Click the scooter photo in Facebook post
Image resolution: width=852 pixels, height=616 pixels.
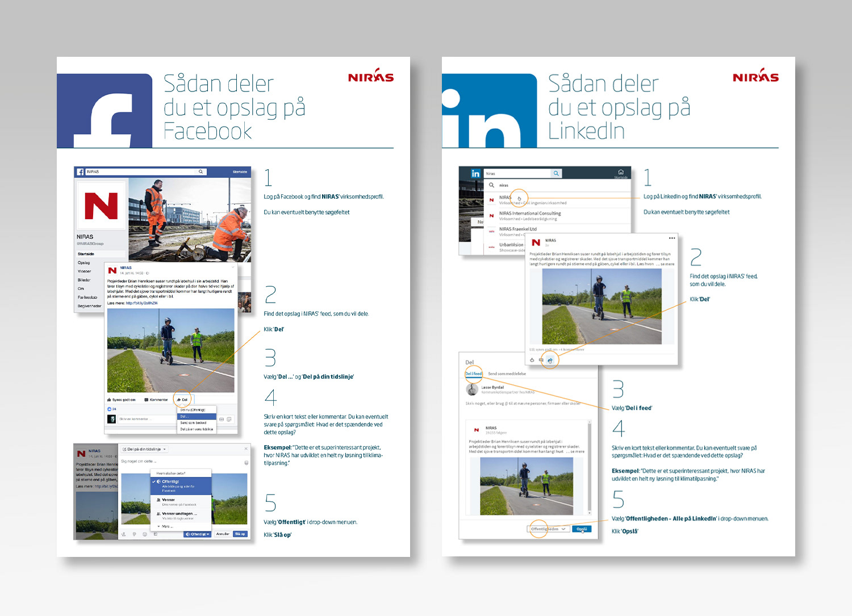coord(171,350)
